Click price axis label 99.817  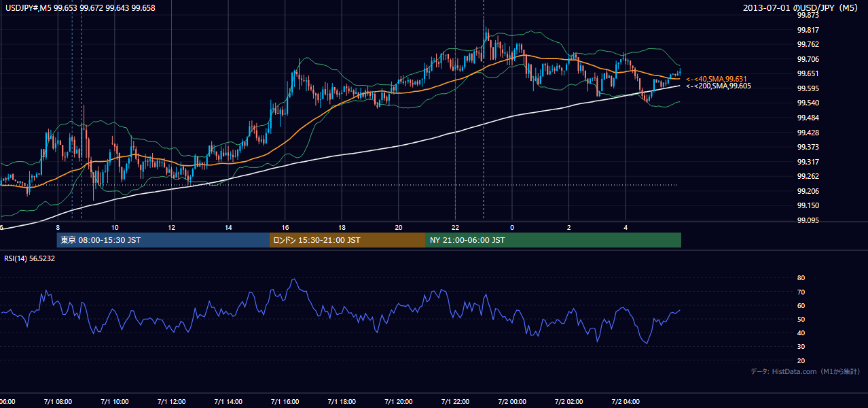pyautogui.click(x=808, y=30)
